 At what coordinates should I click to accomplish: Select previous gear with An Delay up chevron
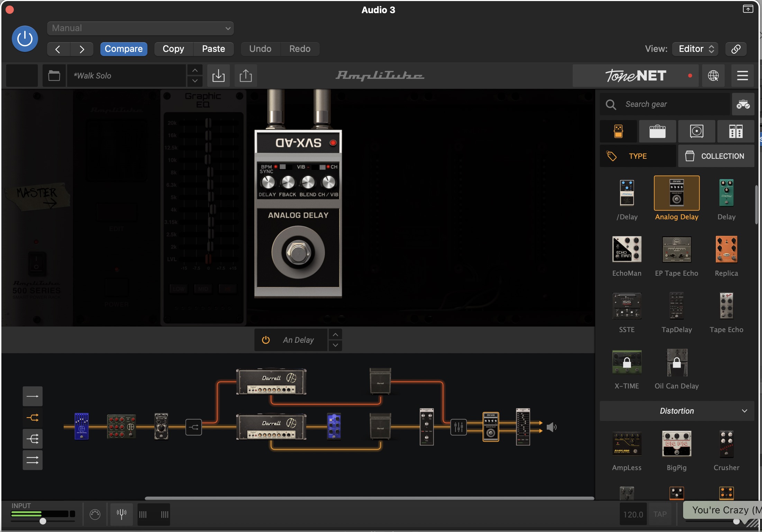335,334
